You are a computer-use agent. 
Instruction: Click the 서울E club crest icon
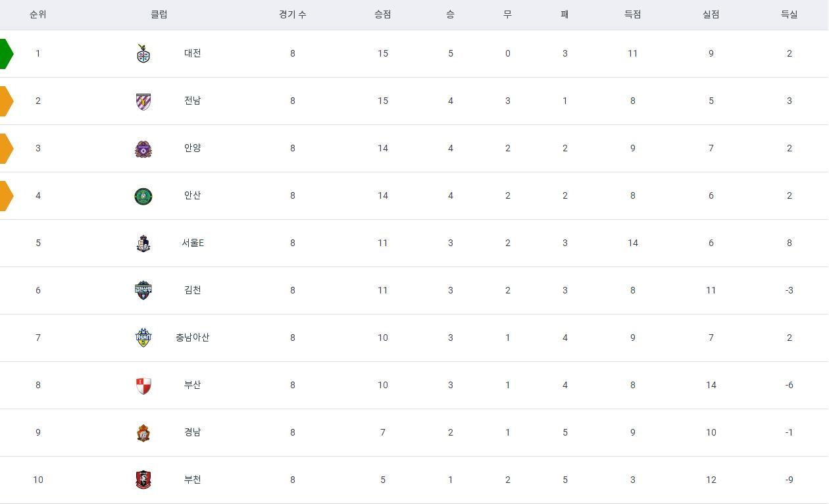point(143,243)
